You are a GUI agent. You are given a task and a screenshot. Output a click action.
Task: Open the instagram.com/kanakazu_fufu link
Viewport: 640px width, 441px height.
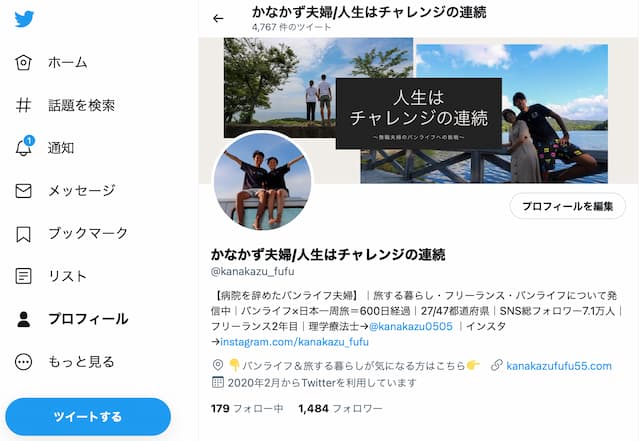point(294,342)
